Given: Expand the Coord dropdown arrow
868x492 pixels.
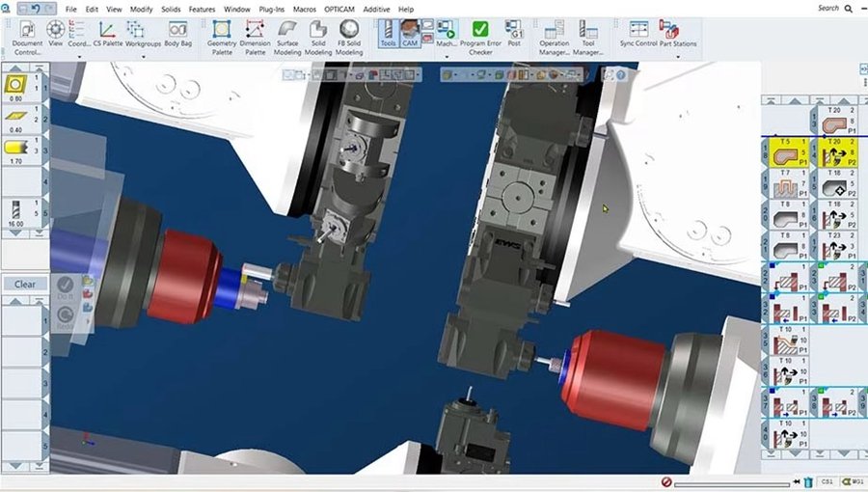Looking at the screenshot, I should coord(79,57).
